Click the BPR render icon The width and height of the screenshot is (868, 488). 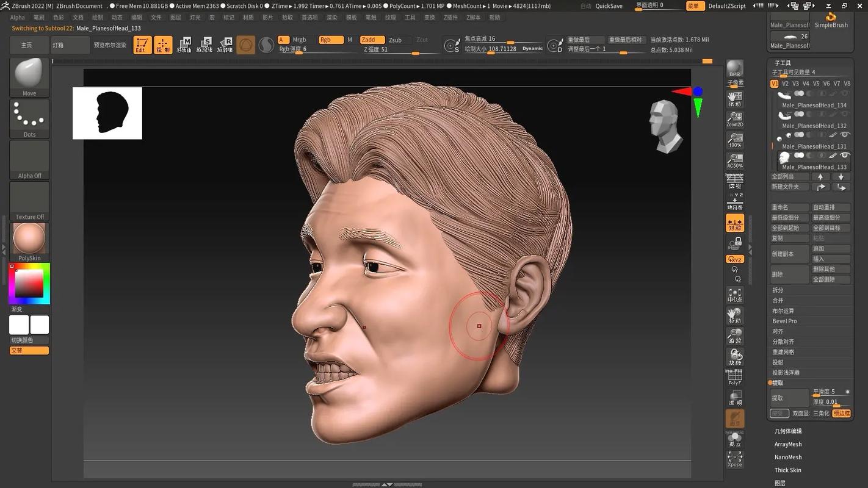pyautogui.click(x=735, y=70)
